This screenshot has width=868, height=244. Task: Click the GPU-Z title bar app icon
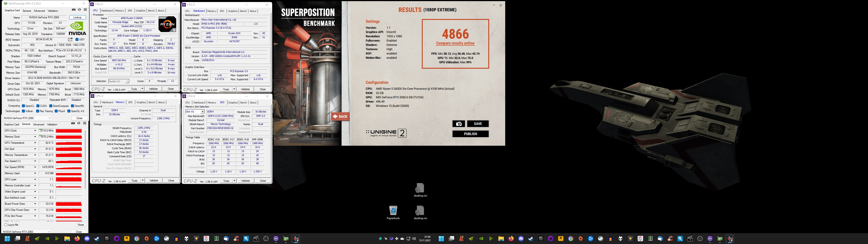[5, 4]
